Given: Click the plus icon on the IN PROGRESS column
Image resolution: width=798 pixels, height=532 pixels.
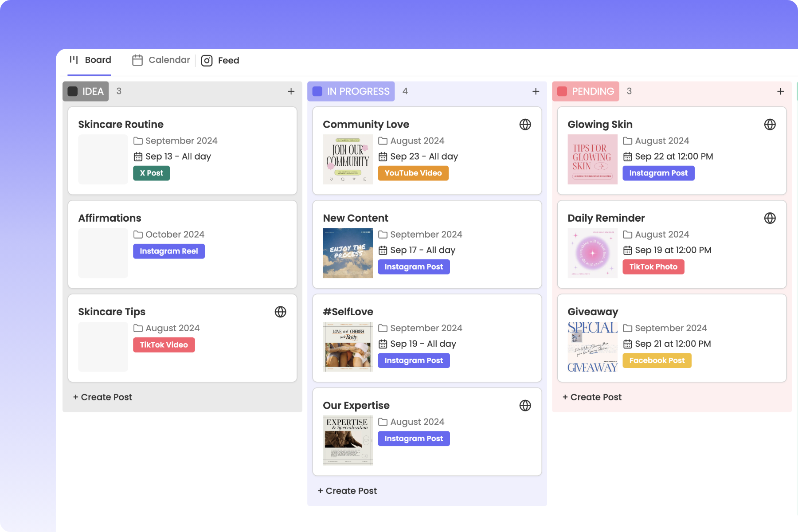Looking at the screenshot, I should coord(536,91).
